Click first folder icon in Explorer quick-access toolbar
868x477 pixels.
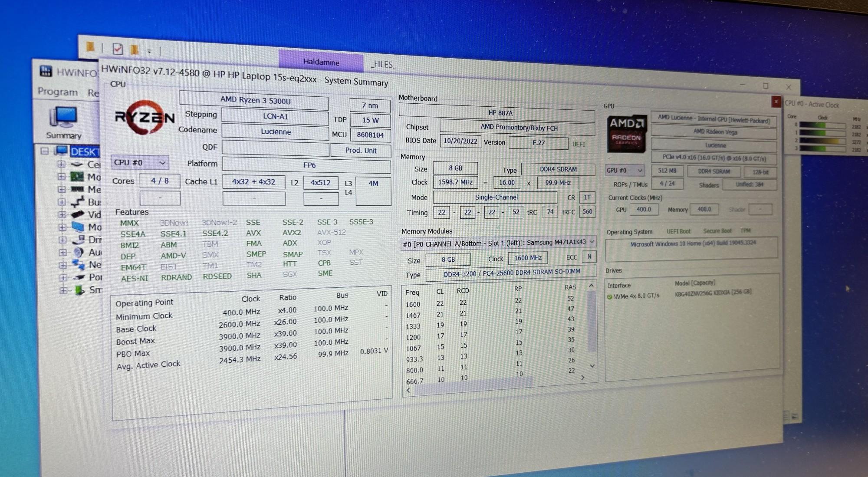click(90, 46)
